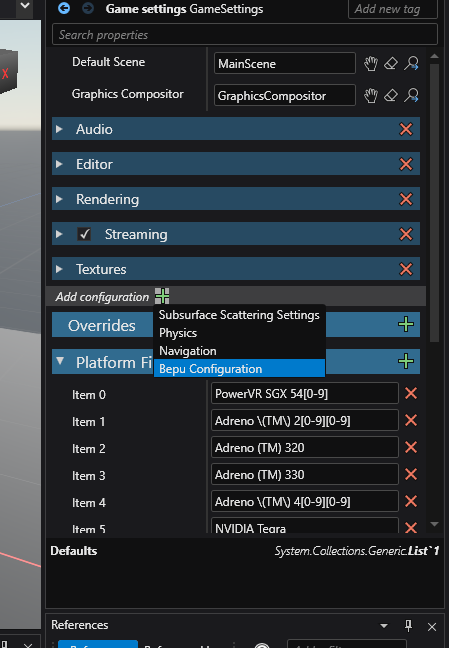
Task: Edit Item 1 Adreno 2[0-9][0-9] field
Action: (305, 420)
